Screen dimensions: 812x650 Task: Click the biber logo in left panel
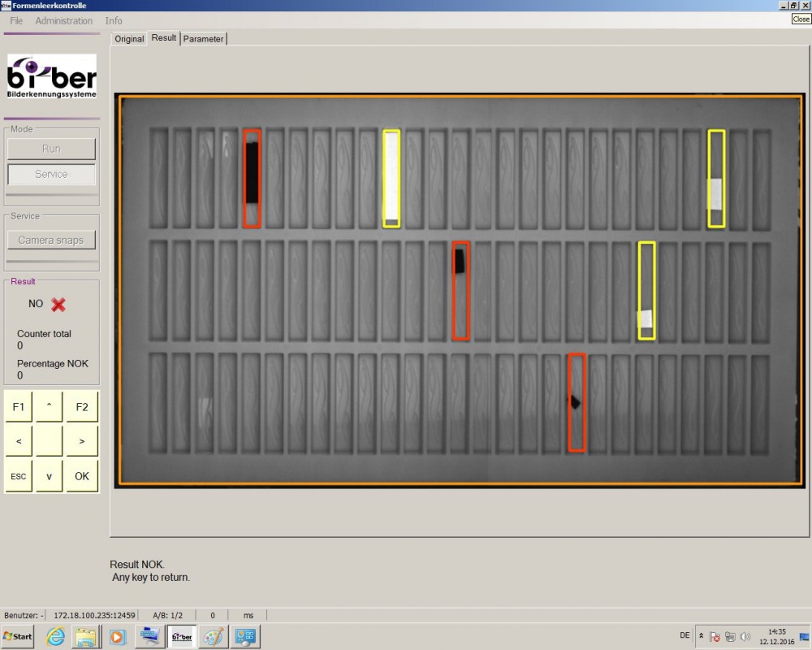click(x=52, y=77)
